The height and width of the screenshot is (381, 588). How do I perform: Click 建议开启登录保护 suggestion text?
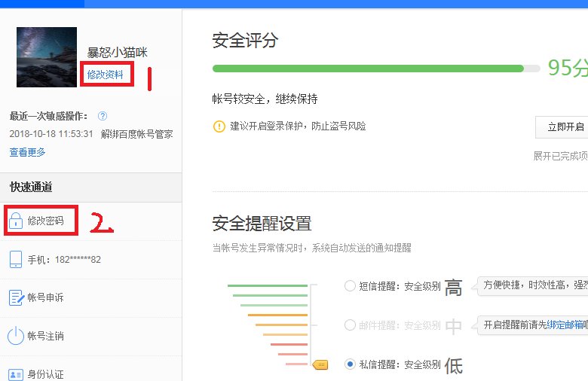click(x=298, y=126)
